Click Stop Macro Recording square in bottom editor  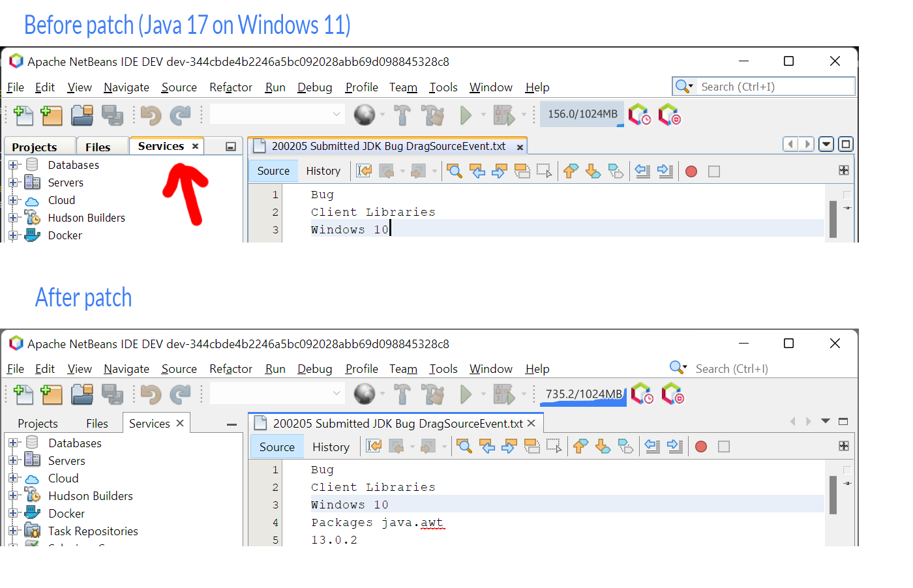pos(723,447)
